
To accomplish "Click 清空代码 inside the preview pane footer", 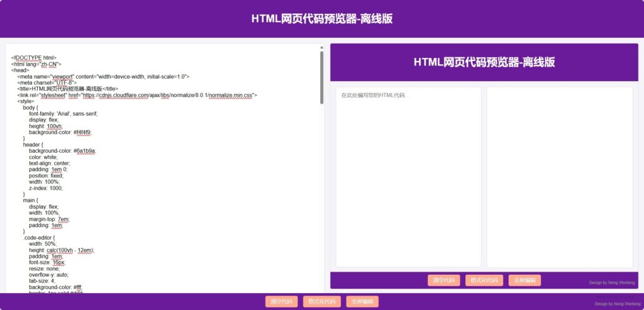I will tap(443, 280).
